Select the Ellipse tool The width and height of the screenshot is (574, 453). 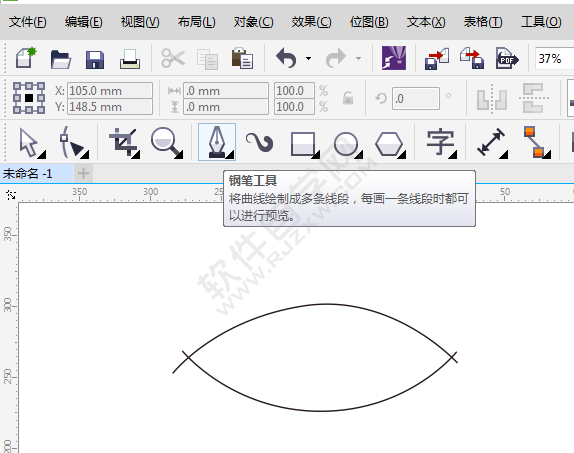(346, 144)
